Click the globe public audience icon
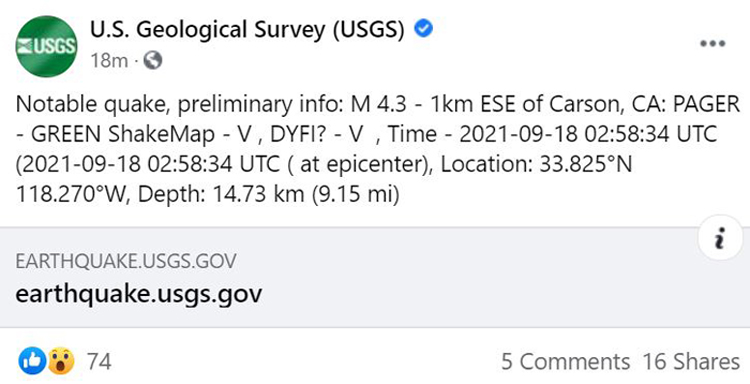This screenshot has width=750, height=384. click(153, 60)
